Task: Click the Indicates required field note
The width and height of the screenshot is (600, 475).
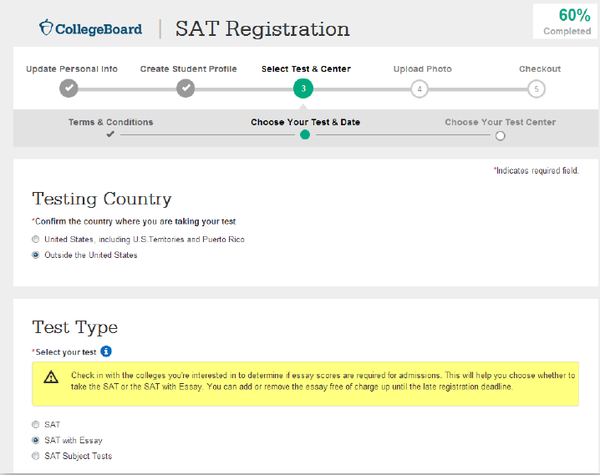Action: tap(536, 170)
